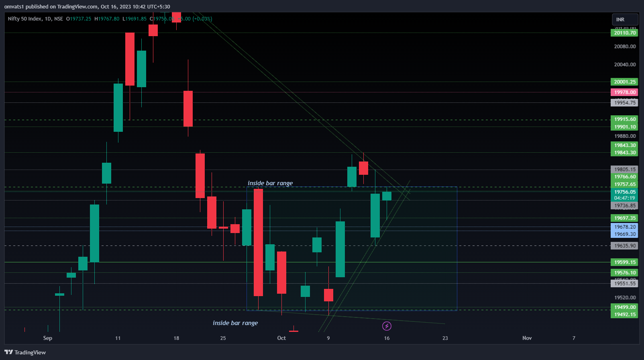Click the 04:47:19 countdown timer

coord(624,198)
